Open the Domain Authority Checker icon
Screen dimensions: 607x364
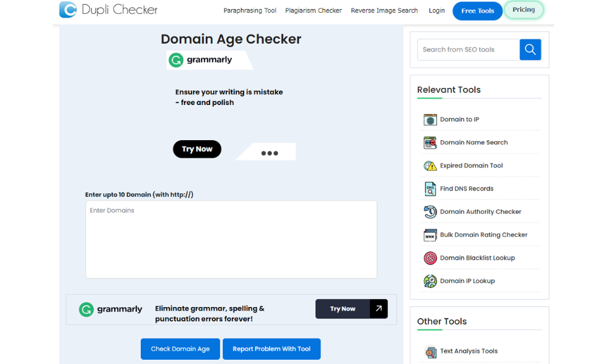tap(430, 212)
